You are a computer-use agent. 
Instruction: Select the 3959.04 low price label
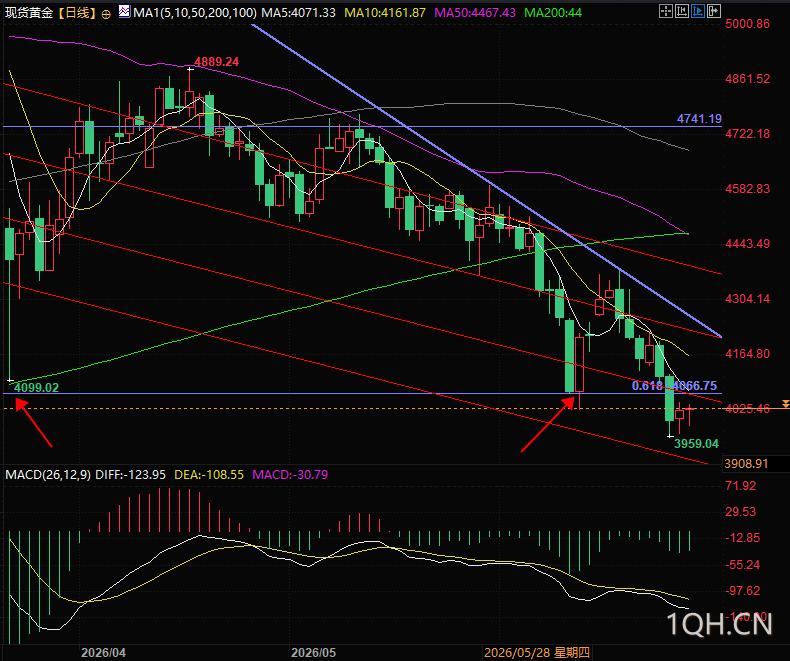pos(696,444)
